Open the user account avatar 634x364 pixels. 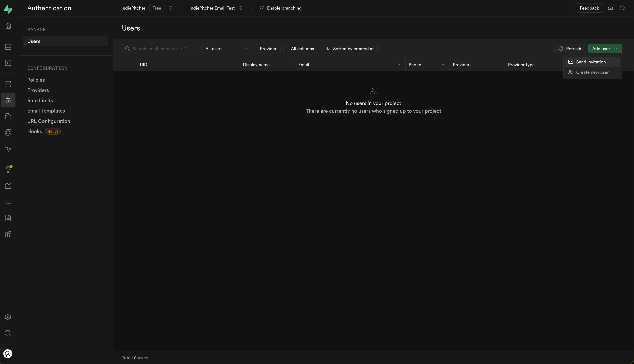[x=8, y=354]
